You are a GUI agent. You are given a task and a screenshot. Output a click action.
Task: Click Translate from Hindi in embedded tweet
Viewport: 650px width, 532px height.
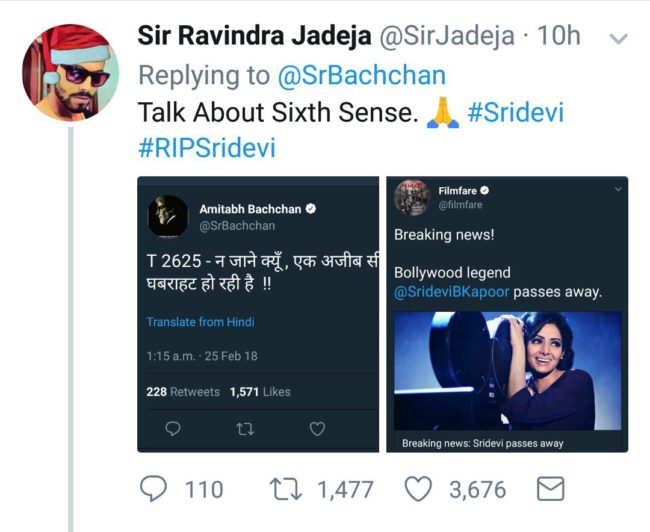click(201, 322)
